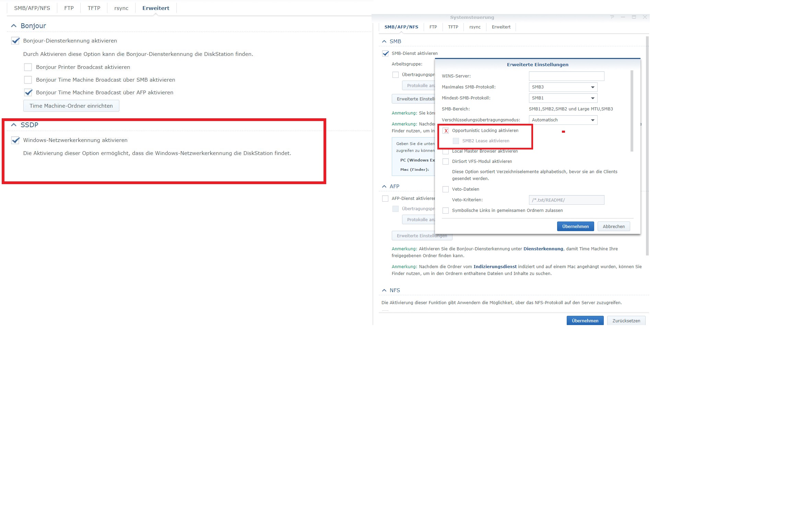Click Time Machine-Ordner einrichten button
The width and height of the screenshot is (812, 526).
click(71, 106)
